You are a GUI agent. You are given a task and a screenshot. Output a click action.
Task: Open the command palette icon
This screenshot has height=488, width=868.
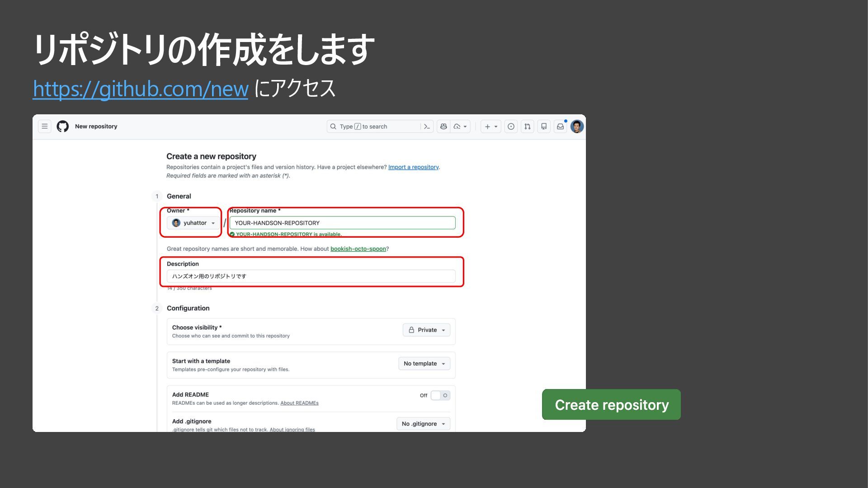427,127
